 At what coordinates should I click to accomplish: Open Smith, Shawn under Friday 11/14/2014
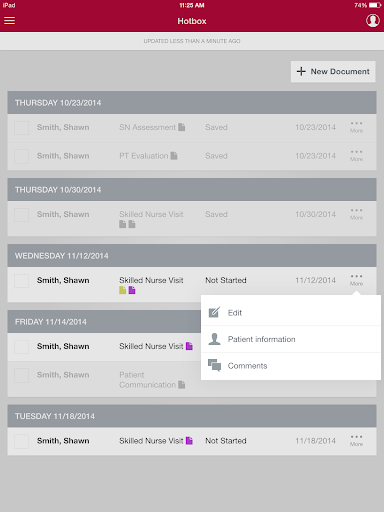(x=63, y=346)
